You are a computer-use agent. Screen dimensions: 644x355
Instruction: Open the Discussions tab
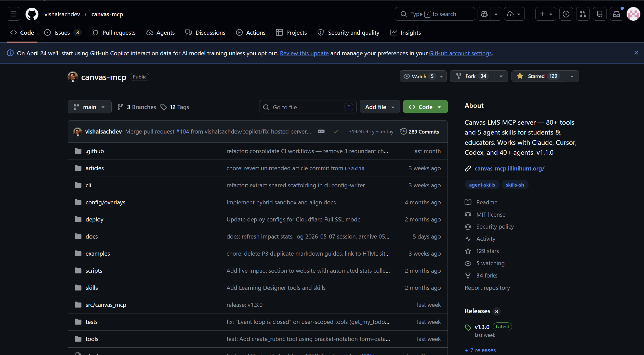(x=205, y=33)
